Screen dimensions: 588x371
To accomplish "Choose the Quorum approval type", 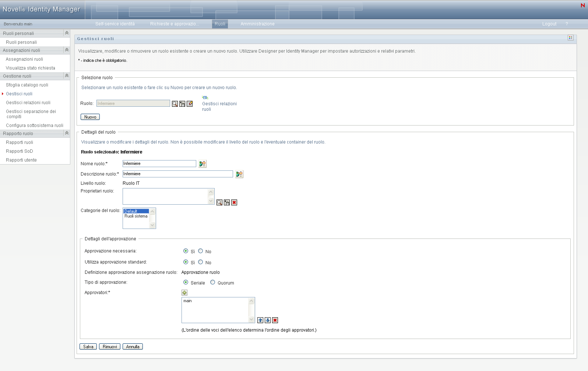I will [x=213, y=282].
